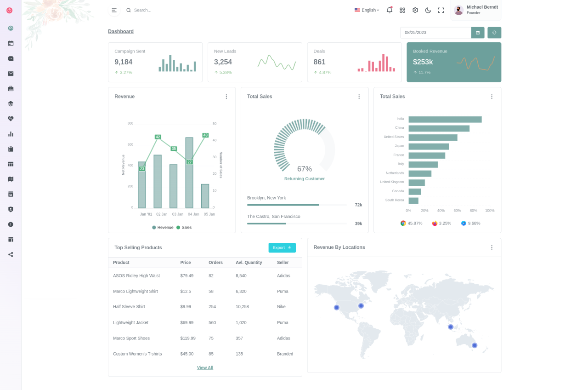Image resolution: width=588 pixels, height=390 pixels.
Task: Click the Firefox browser icon 3.25%
Action: tap(435, 223)
